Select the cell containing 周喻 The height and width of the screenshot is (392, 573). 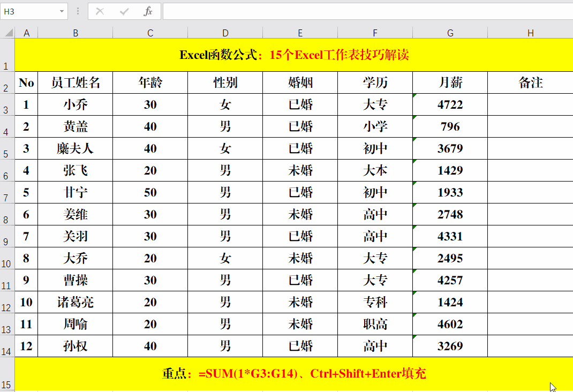pos(76,324)
